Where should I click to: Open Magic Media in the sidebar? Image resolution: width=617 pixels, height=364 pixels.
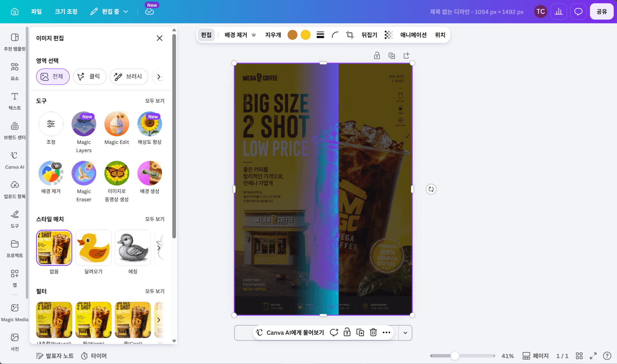point(14,312)
